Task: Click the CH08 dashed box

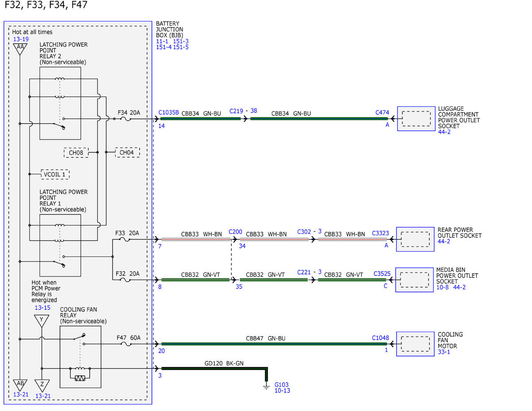Action: 76,153
